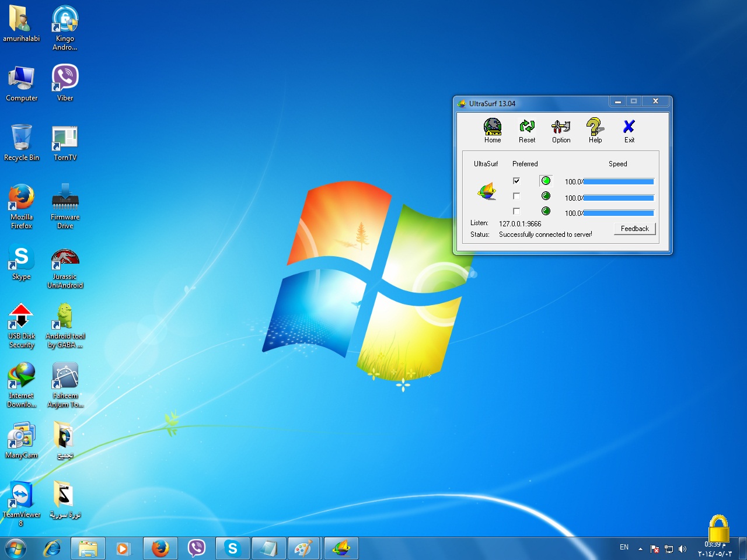Viewport: 747px width, 560px height.
Task: Show hidden tray icons arrow
Action: pos(640,549)
